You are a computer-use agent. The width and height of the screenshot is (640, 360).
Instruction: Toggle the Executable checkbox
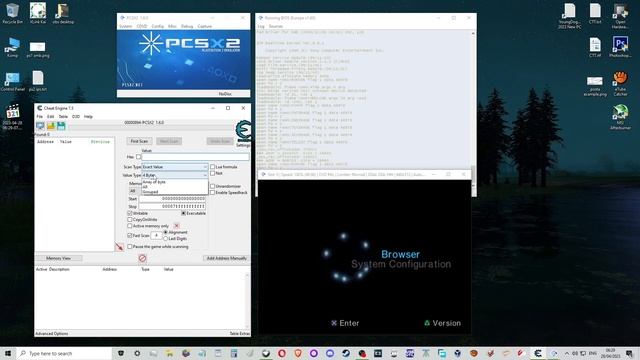pos(183,213)
